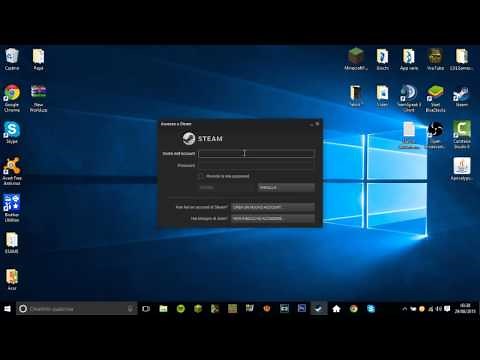This screenshot has width=480, height=360.
Task: Open the Steam desktop shortcut
Action: (x=462, y=96)
